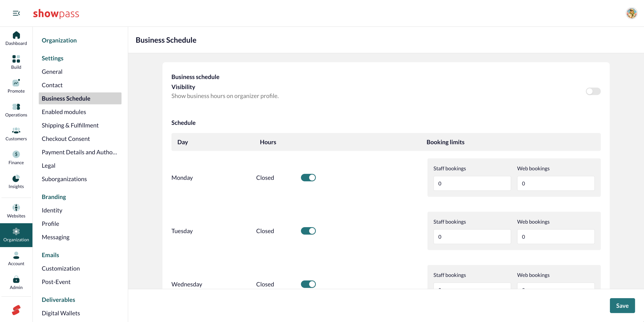The width and height of the screenshot is (644, 322).
Task: Go to the Promote section
Action: pos(16,86)
